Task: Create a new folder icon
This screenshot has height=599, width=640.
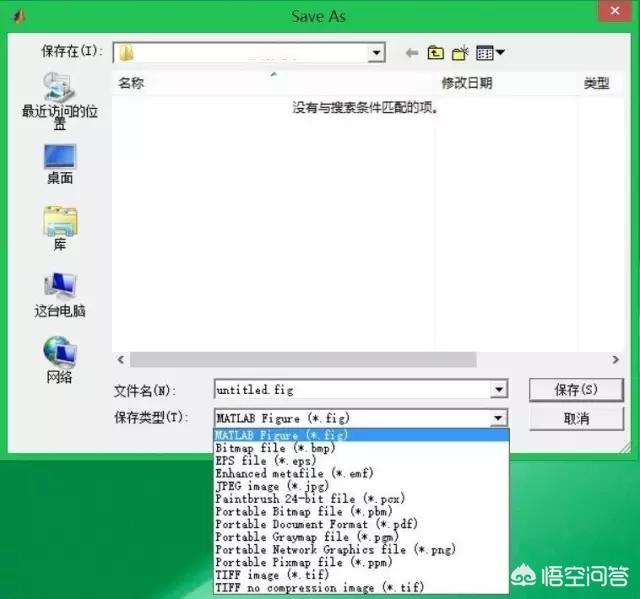Action: 461,53
